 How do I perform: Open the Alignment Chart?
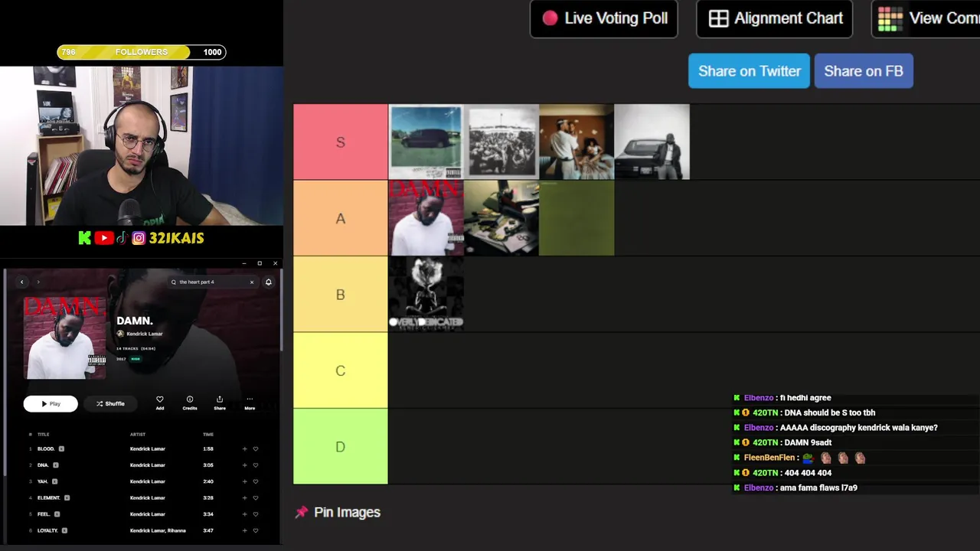[775, 18]
